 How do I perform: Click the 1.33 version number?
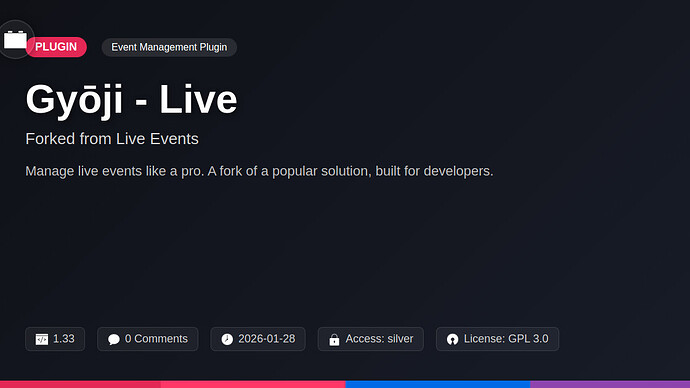64,339
